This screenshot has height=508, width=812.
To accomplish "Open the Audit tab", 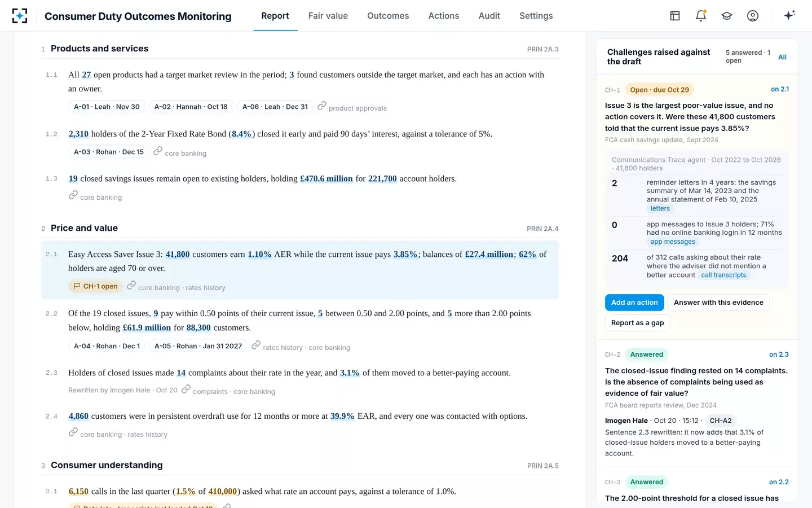I will click(x=489, y=16).
